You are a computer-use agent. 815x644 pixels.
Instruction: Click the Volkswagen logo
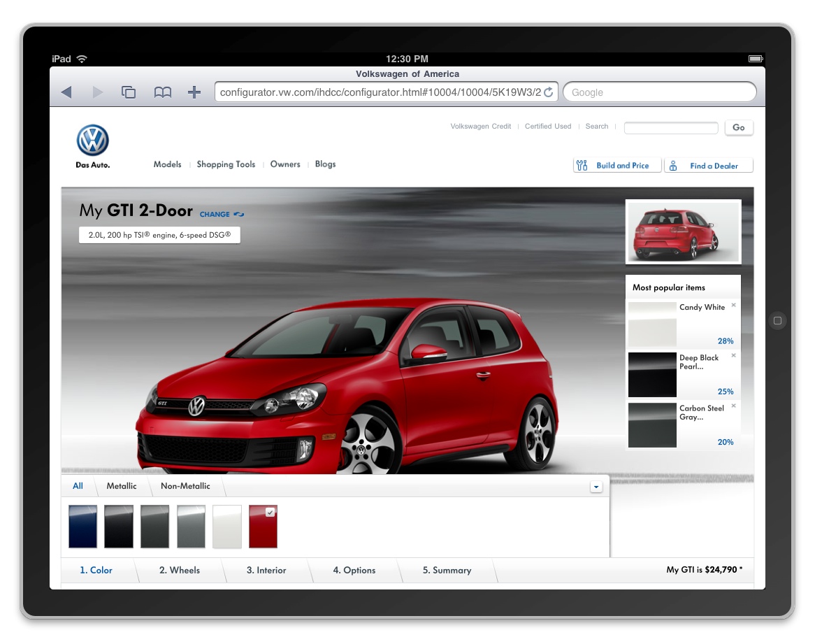click(92, 141)
